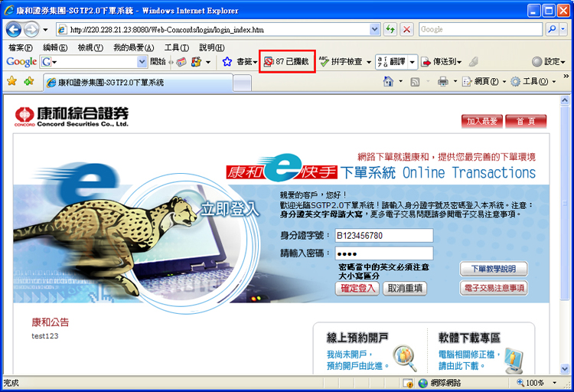Click the Google toolbar logo

coord(21,62)
